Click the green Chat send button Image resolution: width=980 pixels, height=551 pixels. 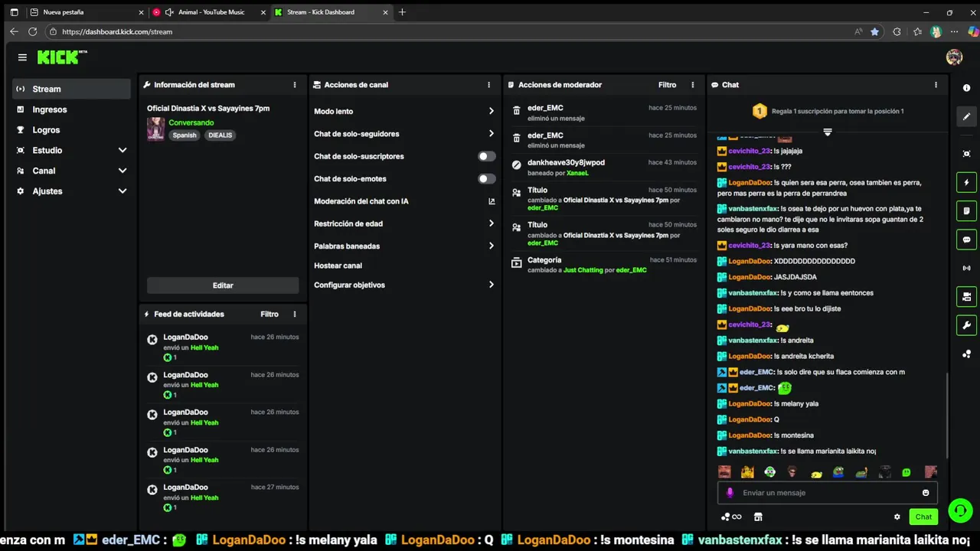coord(923,517)
